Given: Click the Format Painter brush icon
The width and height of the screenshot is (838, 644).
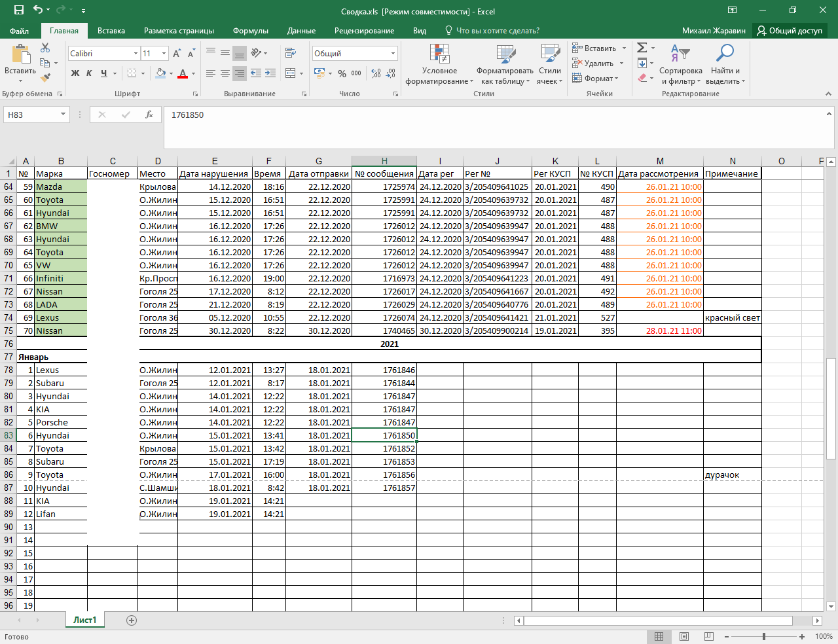Looking at the screenshot, I should (x=45, y=77).
